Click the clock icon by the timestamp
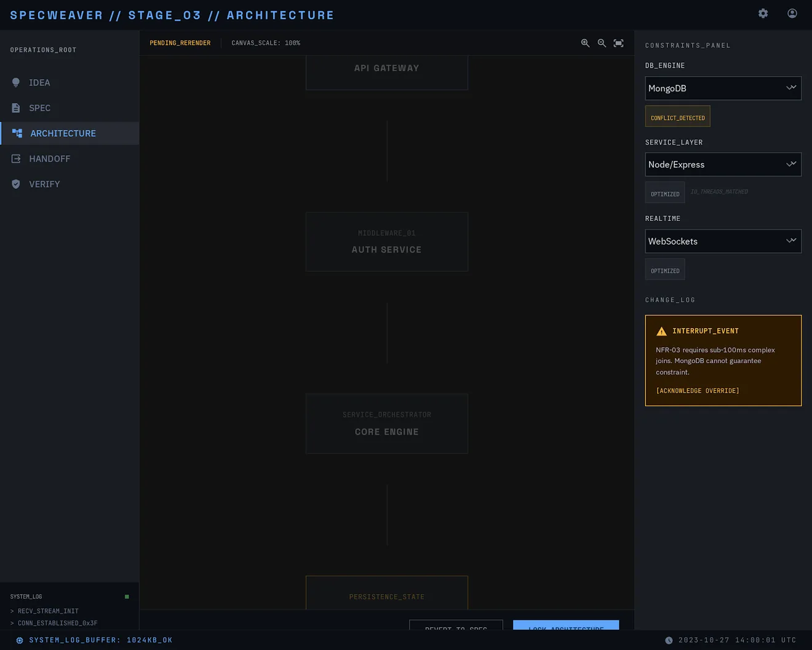 (x=669, y=640)
